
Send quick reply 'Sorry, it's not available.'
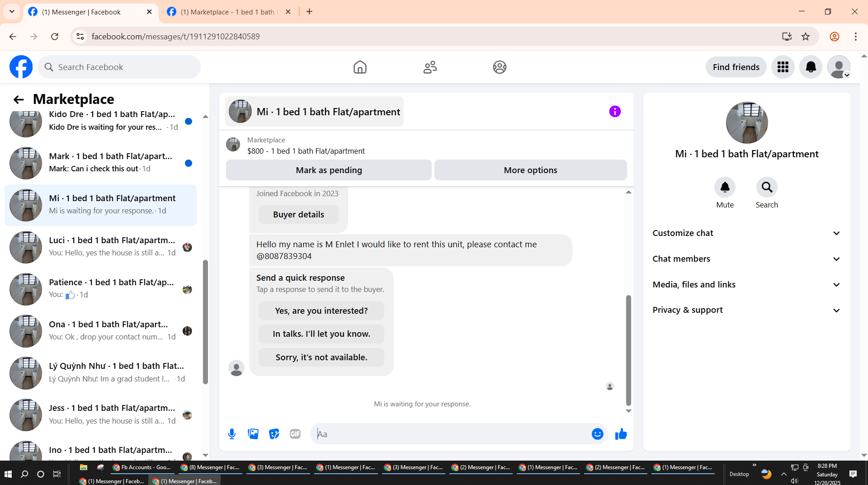pyautogui.click(x=321, y=357)
